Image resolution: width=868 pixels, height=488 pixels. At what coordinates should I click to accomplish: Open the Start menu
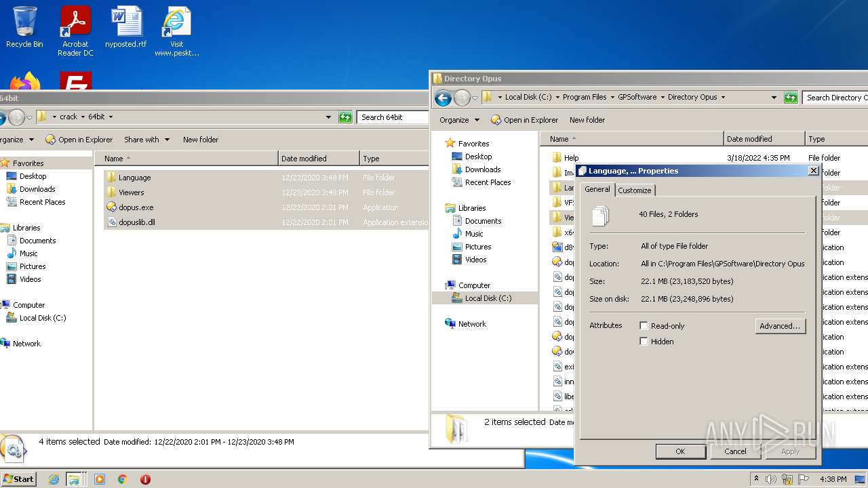coord(18,479)
